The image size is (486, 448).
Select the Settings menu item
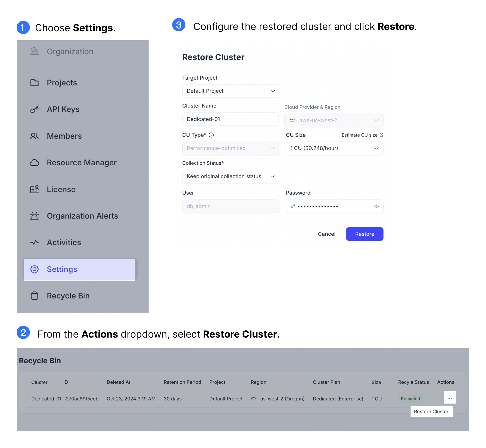click(x=79, y=269)
